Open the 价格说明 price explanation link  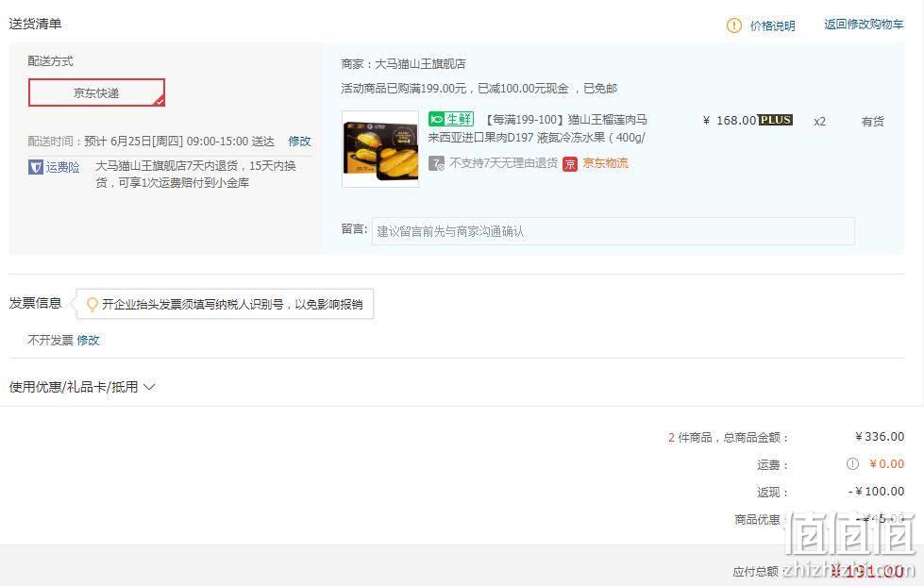773,25
